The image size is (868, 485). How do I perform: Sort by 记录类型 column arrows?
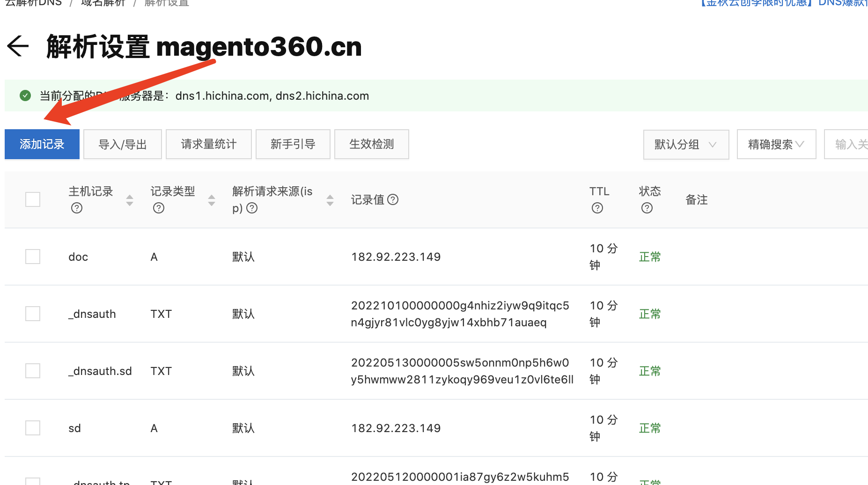coord(212,200)
